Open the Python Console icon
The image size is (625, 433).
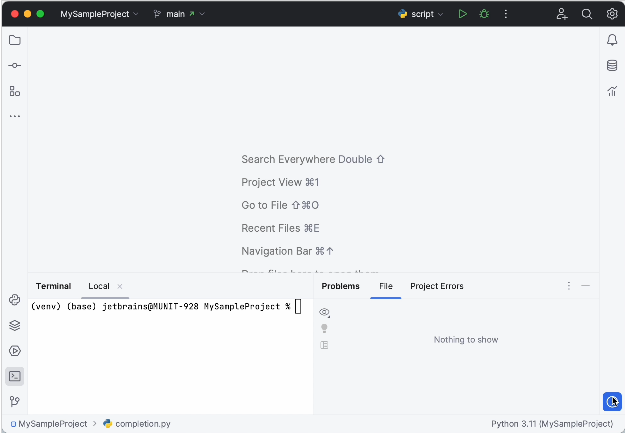[x=15, y=300]
